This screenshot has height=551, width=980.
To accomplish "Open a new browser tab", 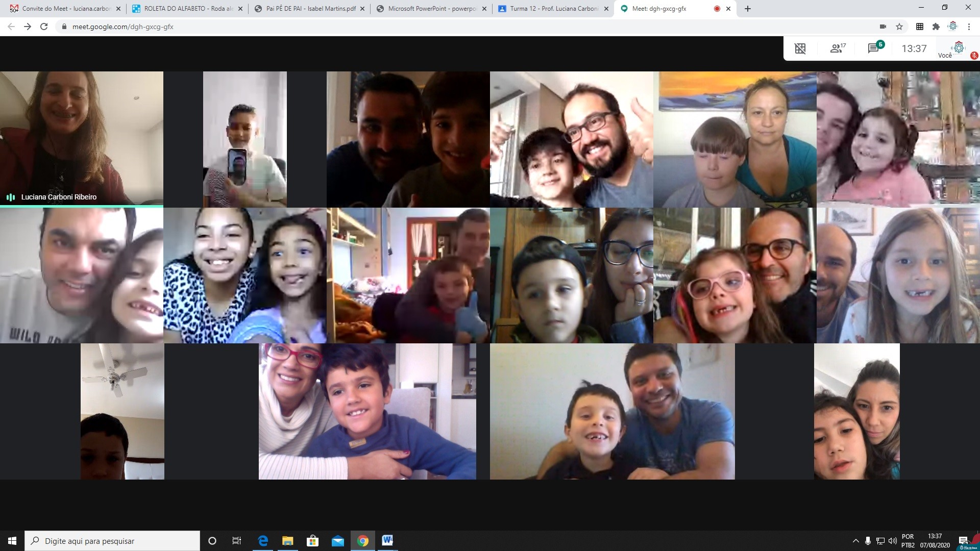I will [x=748, y=9].
